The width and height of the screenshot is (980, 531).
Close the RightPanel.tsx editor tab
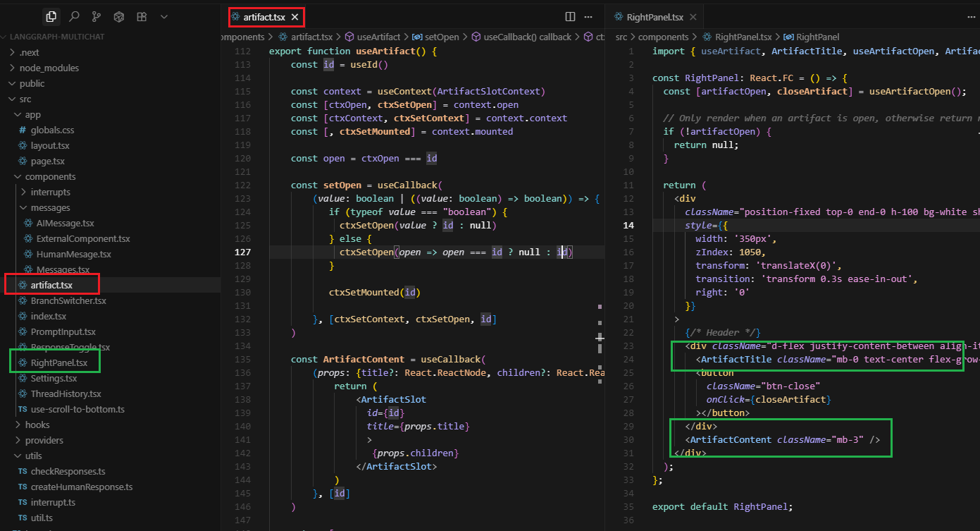tap(693, 17)
